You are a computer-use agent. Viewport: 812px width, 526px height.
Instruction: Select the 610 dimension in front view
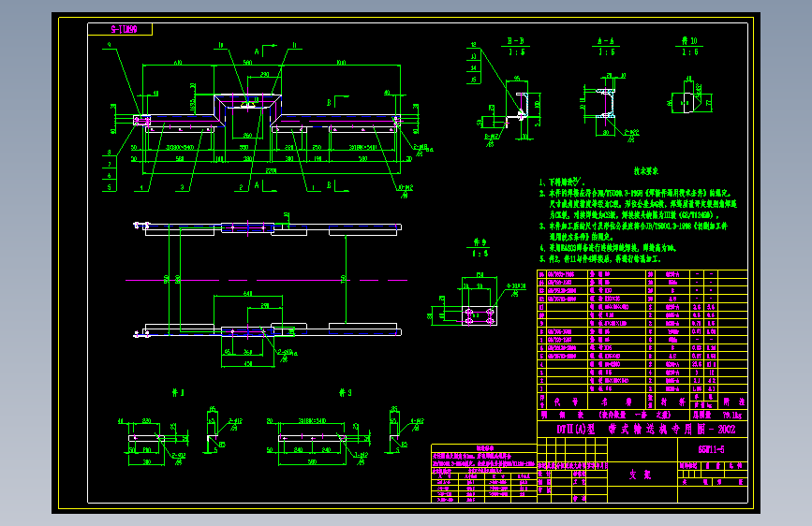click(178, 63)
